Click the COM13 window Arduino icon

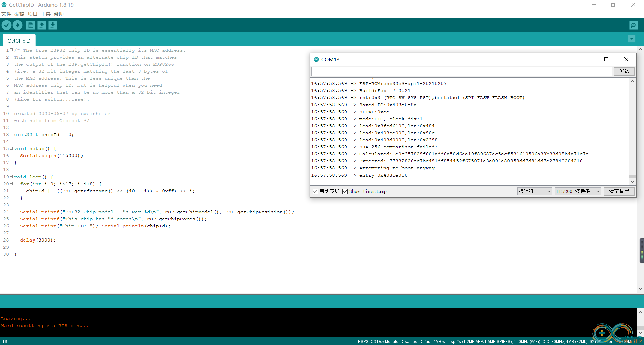tap(316, 59)
